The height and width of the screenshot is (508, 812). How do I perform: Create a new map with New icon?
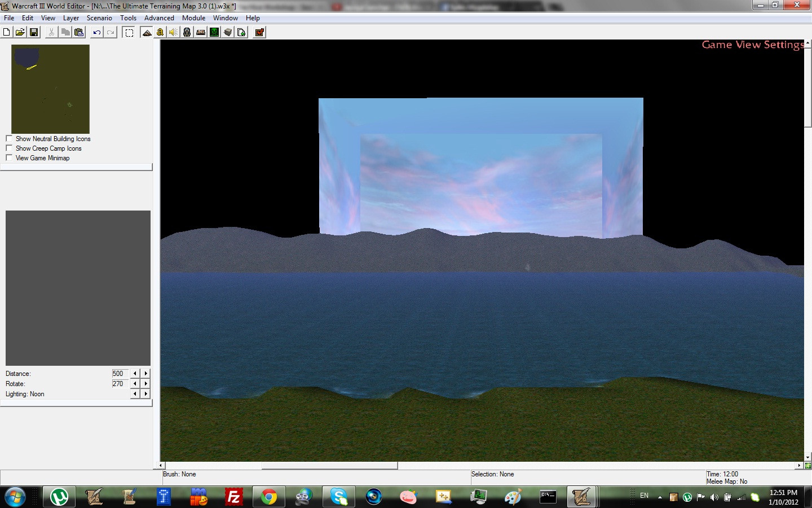click(7, 32)
